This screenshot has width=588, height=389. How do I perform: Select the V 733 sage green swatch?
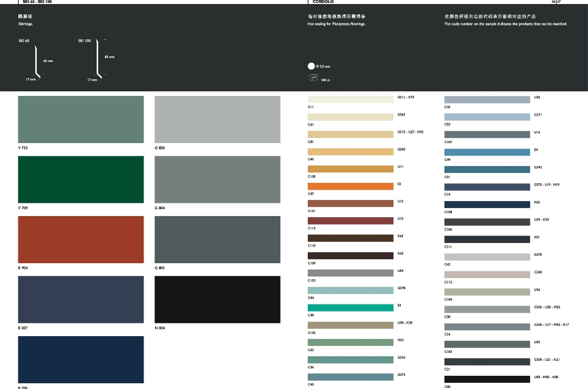(81, 120)
